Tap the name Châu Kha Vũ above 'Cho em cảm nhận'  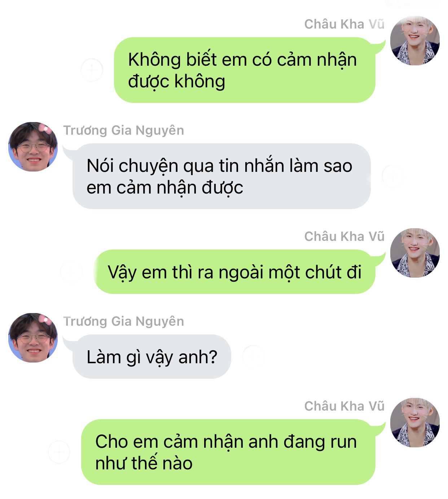tap(344, 406)
